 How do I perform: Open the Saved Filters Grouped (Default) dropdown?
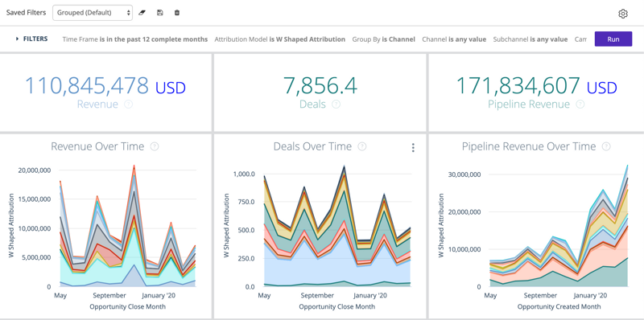point(93,13)
